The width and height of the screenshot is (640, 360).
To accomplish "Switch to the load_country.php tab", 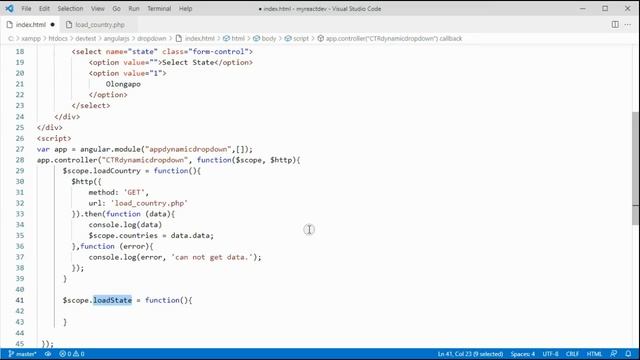I will (x=100, y=24).
